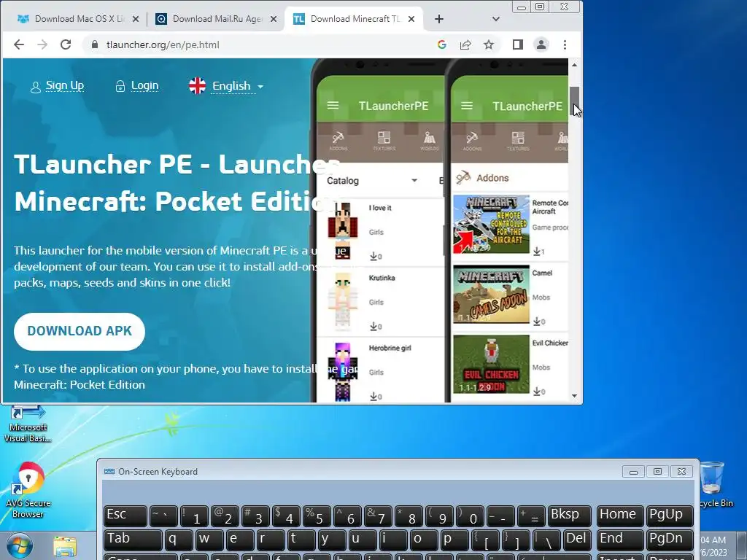Click the On-Screen Keyboard title bar icon
747x560 pixels.
109,472
